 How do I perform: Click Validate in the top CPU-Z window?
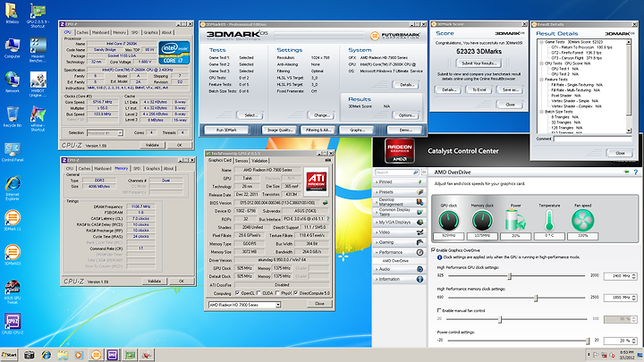point(152,145)
